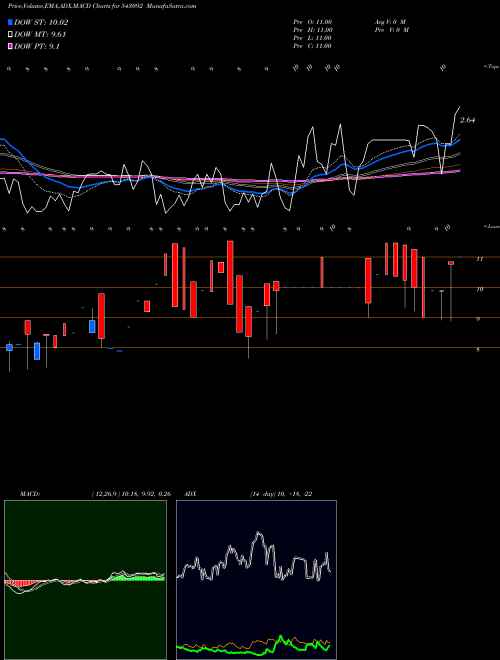The image size is (500, 660).
Task: Click the '<Lows' marker label
Action: pos(491,226)
